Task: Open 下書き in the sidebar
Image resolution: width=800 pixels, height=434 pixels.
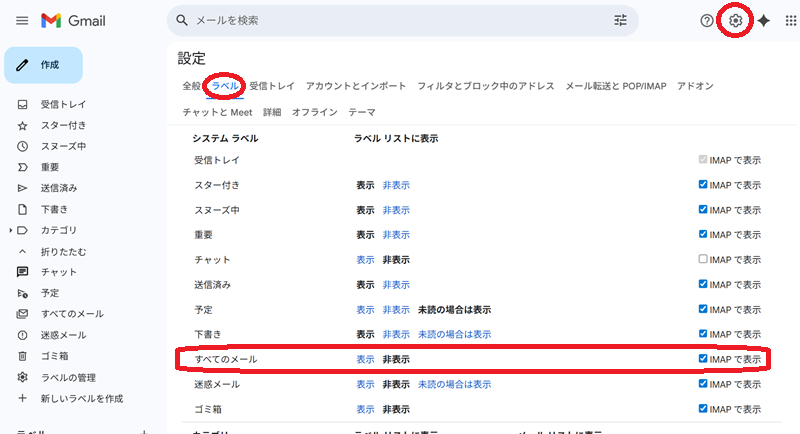Action: [54, 209]
